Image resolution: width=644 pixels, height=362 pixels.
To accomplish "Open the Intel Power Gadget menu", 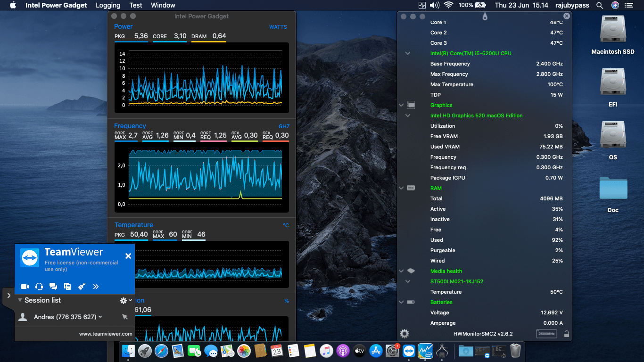I will pos(56,5).
